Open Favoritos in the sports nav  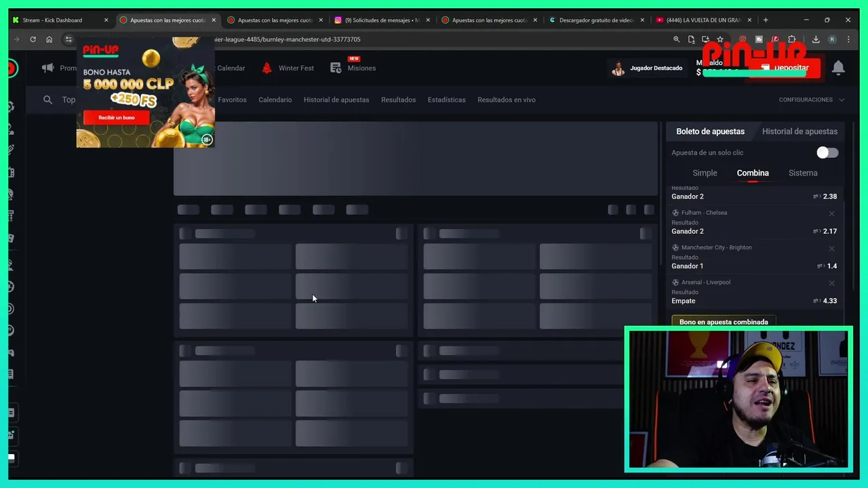point(232,100)
